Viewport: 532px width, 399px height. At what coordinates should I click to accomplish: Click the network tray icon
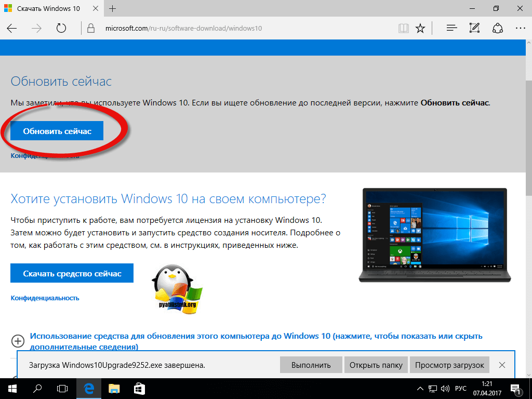click(x=433, y=389)
